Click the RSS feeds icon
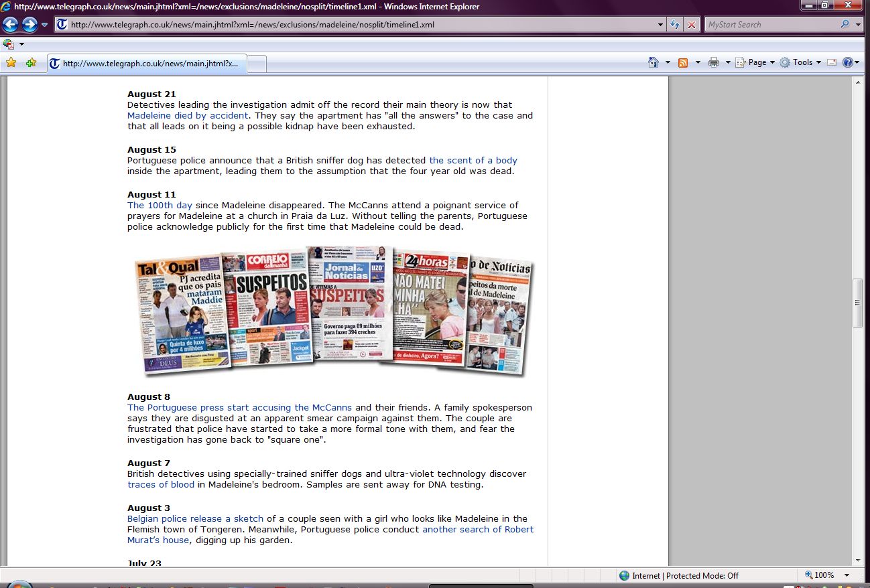The width and height of the screenshot is (870, 588). coord(683,62)
